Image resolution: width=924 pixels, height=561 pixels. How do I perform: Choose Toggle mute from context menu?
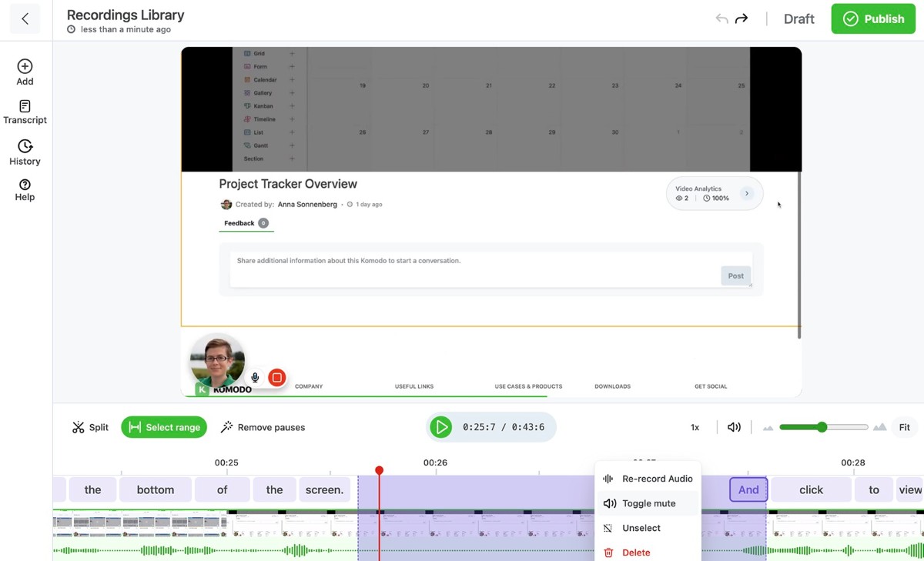648,503
